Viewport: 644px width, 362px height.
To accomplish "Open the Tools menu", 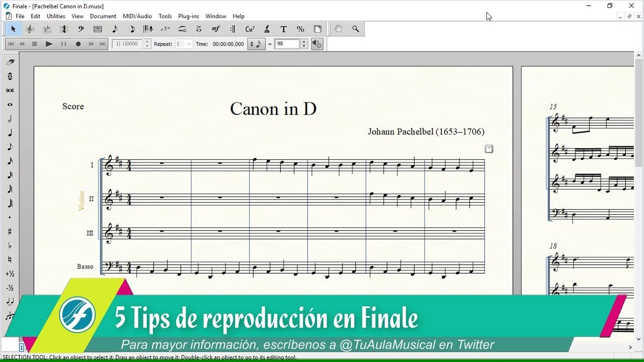I will click(x=165, y=16).
